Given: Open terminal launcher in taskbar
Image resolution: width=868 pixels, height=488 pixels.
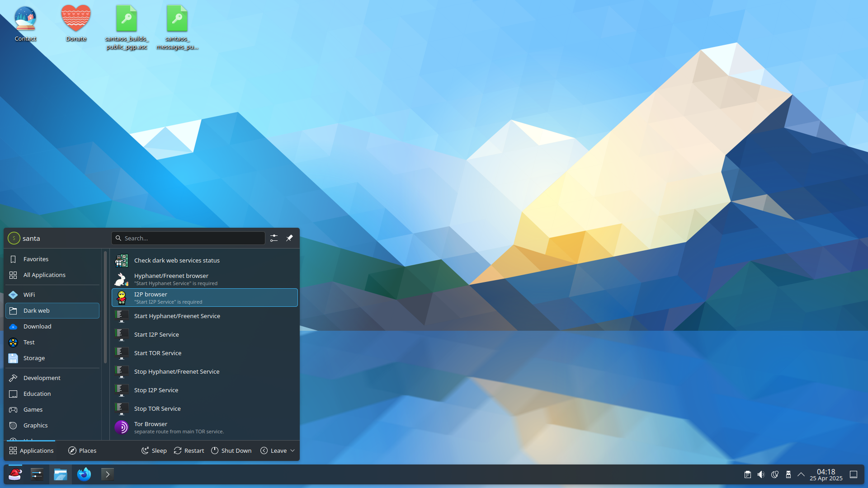Looking at the screenshot, I should (x=108, y=474).
